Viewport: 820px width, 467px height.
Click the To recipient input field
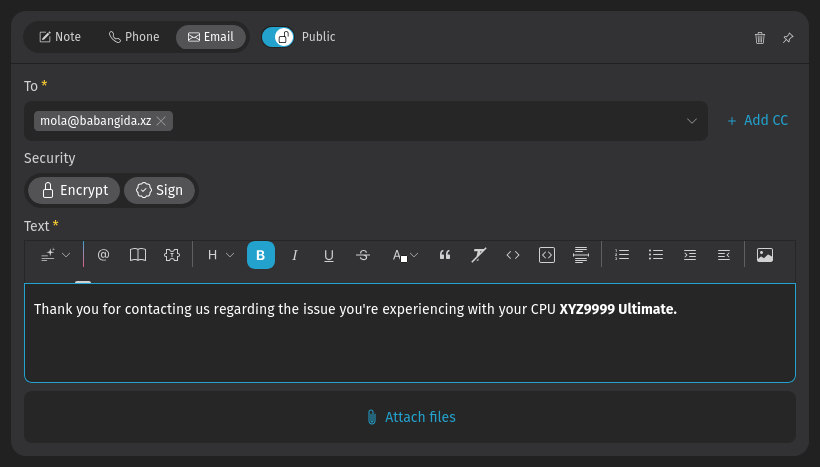coord(366,121)
